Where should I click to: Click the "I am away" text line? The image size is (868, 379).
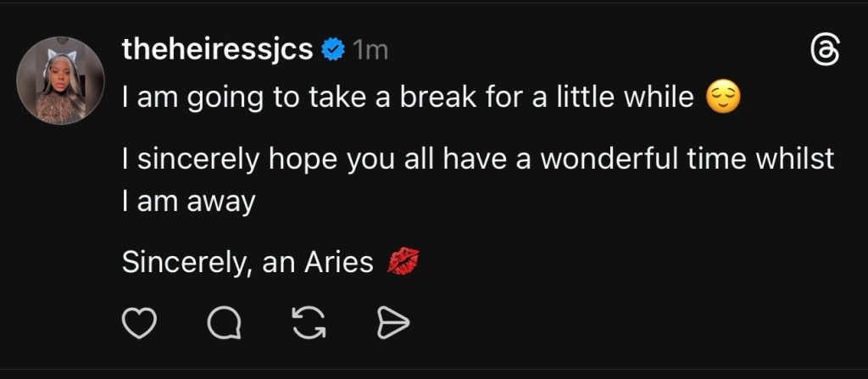(x=188, y=202)
